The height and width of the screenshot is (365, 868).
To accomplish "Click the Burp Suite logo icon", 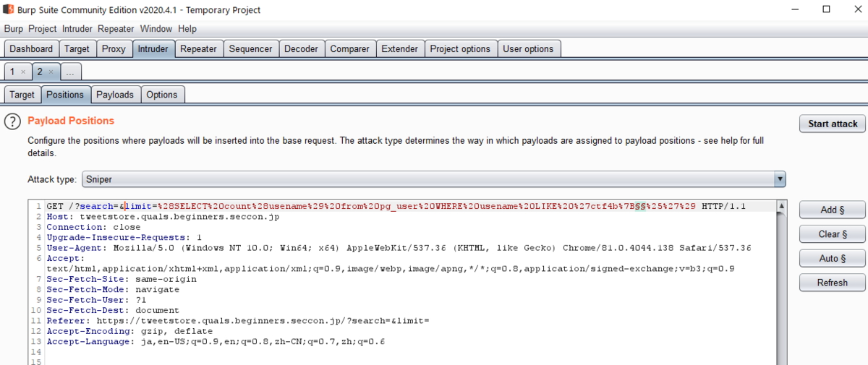I will (x=9, y=10).
